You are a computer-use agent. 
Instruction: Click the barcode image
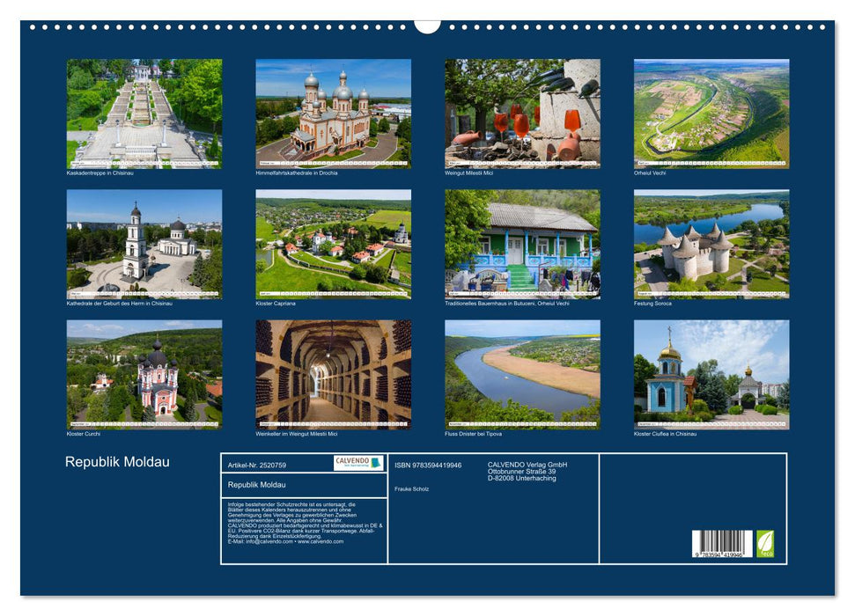tap(723, 544)
